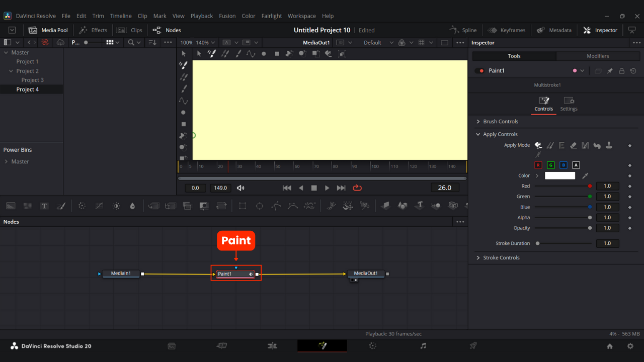Open the Media Pool panel
Image resolution: width=644 pixels, height=362 pixels.
48,30
